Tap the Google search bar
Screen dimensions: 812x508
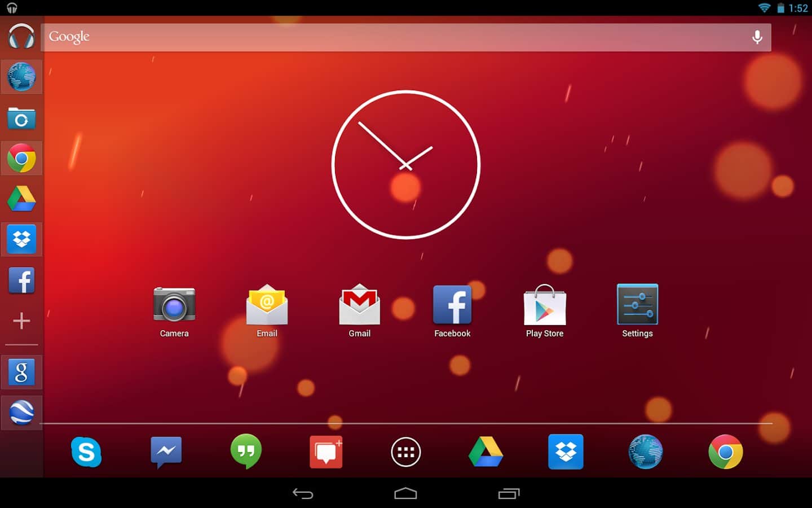[x=395, y=37]
